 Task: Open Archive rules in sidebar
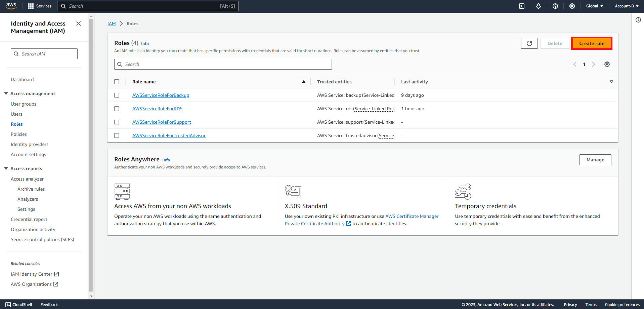tap(31, 189)
